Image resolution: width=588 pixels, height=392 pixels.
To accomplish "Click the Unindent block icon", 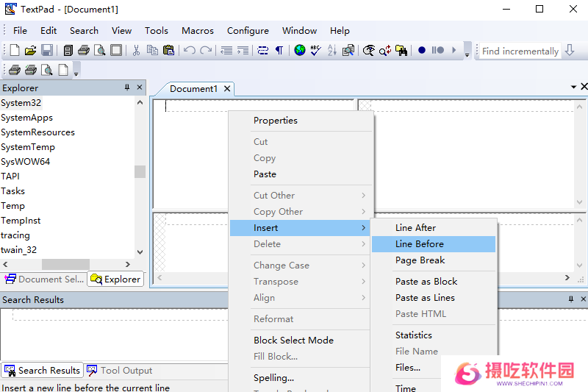I will (x=226, y=50).
